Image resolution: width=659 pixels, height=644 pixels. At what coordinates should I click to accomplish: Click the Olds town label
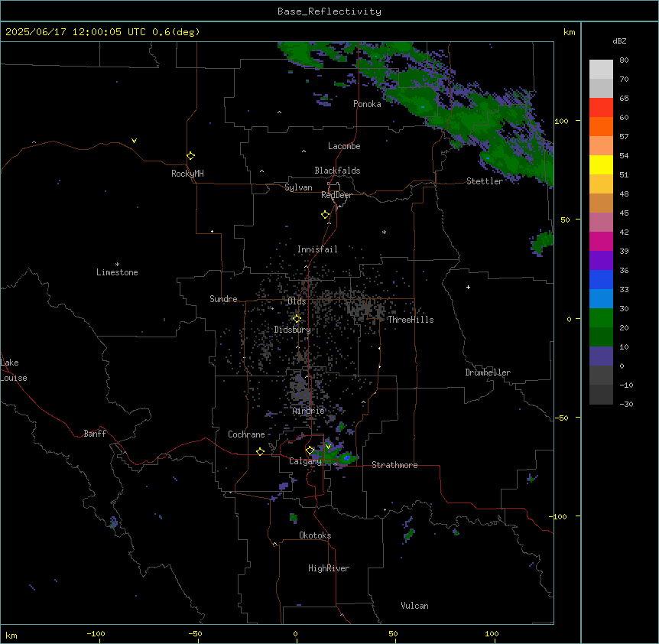(297, 301)
